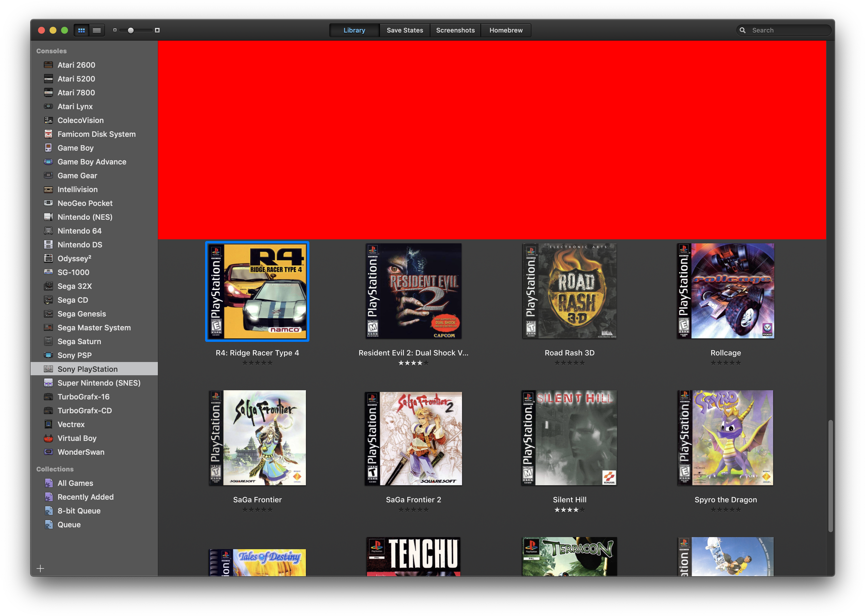
Task: Select Sega 32X console icon
Action: click(x=49, y=286)
